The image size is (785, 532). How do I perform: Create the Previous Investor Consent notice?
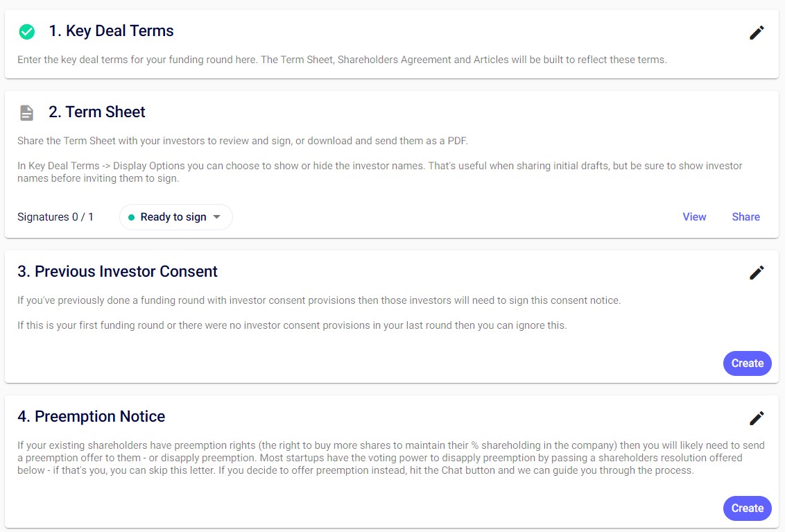click(747, 363)
